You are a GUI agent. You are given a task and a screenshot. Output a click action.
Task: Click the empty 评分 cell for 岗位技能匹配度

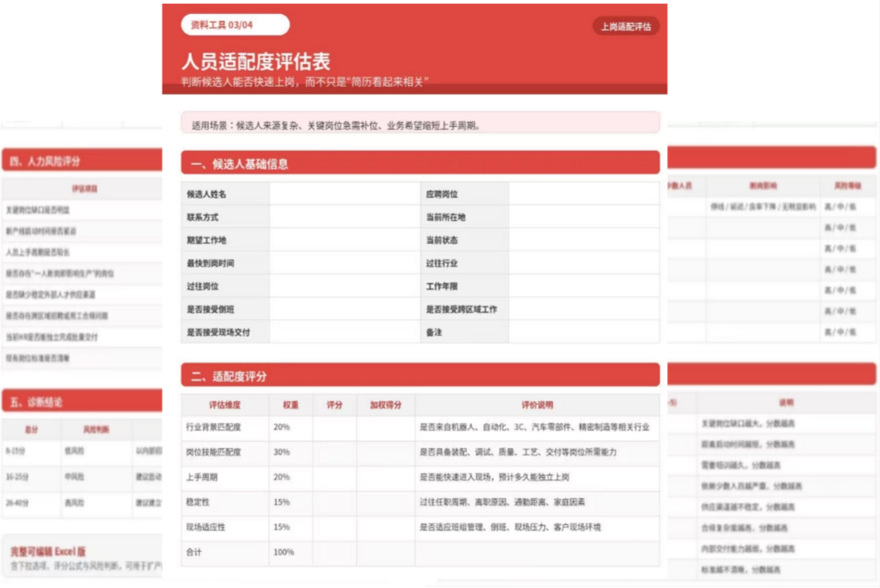pos(335,453)
